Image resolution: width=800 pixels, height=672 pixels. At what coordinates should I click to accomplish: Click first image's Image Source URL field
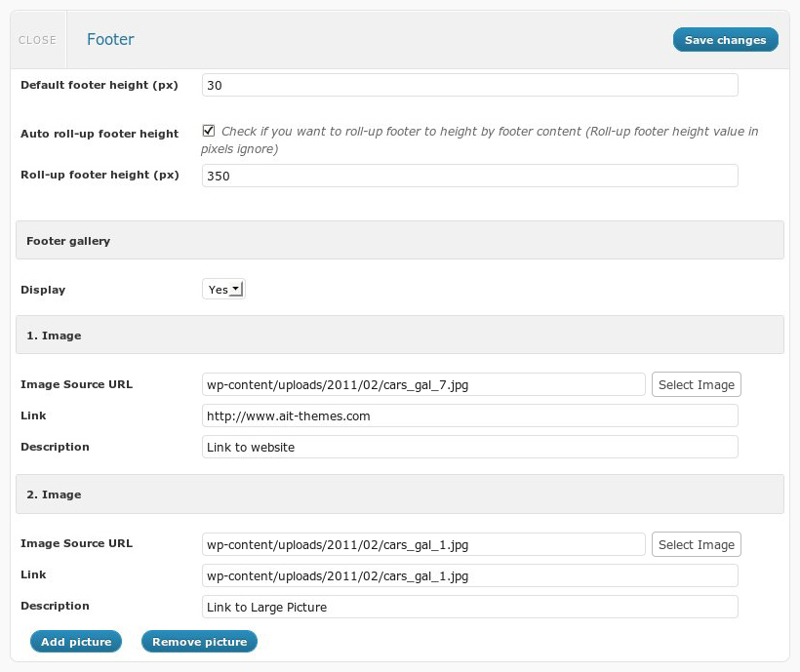[422, 384]
